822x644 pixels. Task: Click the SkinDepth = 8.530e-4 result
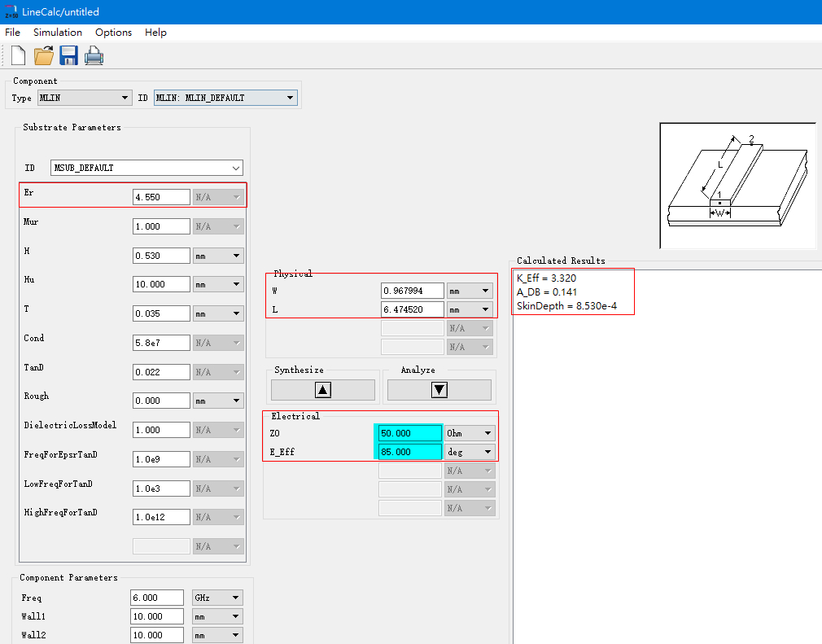pos(566,306)
